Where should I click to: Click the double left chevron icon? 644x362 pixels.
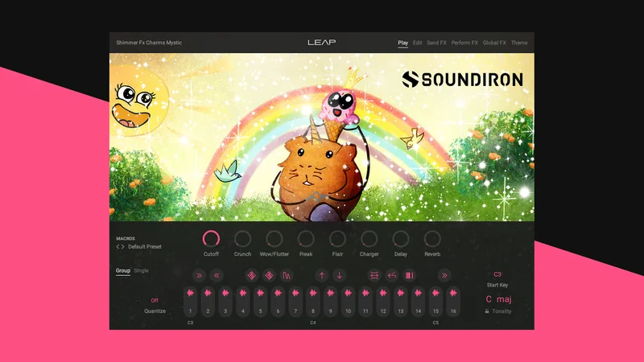(x=217, y=275)
